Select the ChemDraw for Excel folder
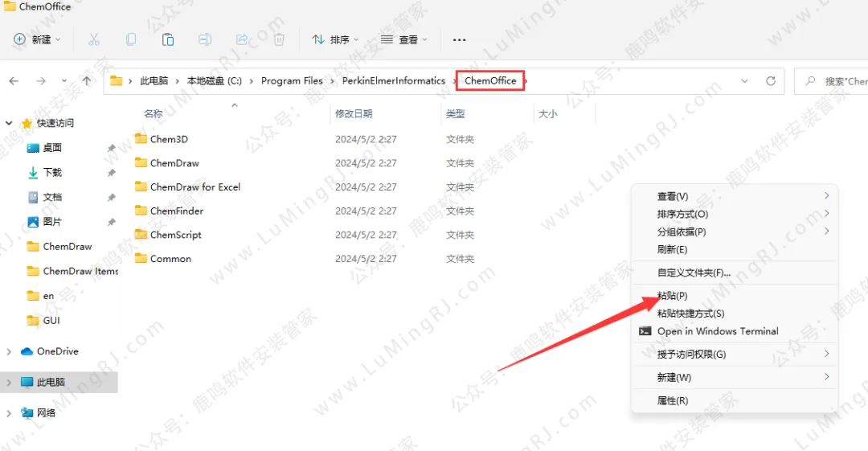 click(x=195, y=187)
